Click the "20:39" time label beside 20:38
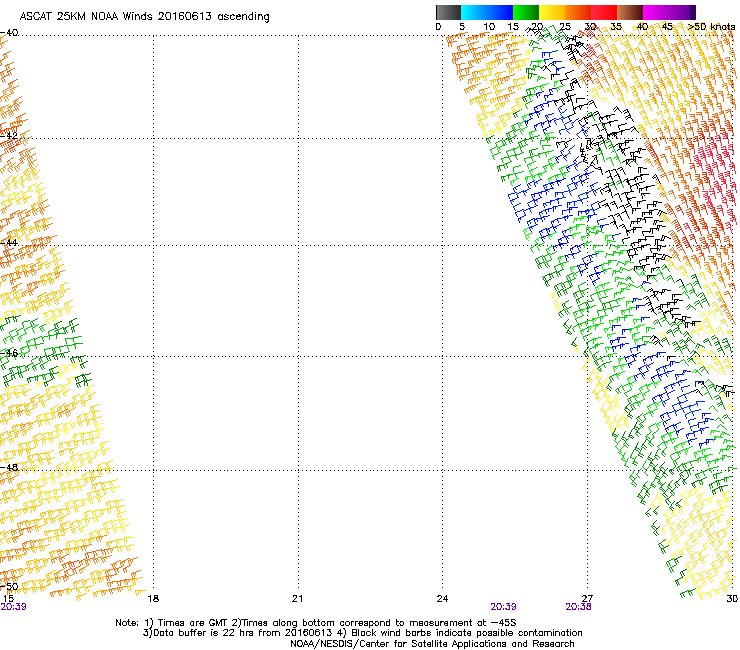740x650 pixels. coord(503,607)
